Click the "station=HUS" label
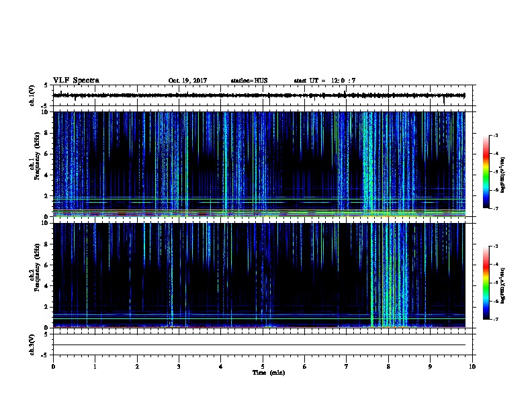Viewport: 532px width, 411px height. click(x=249, y=81)
